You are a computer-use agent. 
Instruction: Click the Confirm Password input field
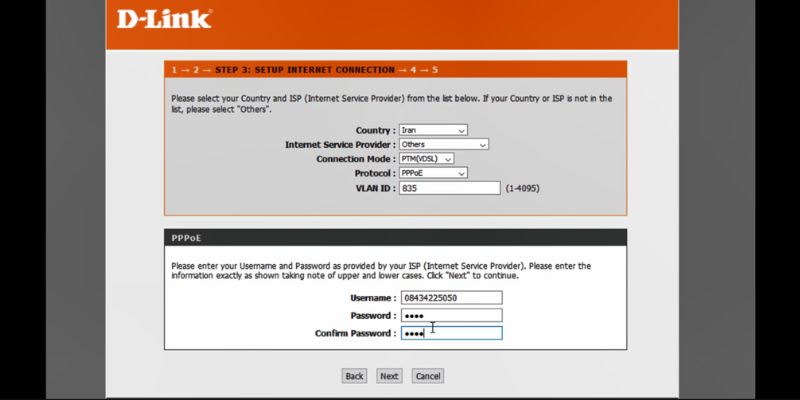pos(452,333)
